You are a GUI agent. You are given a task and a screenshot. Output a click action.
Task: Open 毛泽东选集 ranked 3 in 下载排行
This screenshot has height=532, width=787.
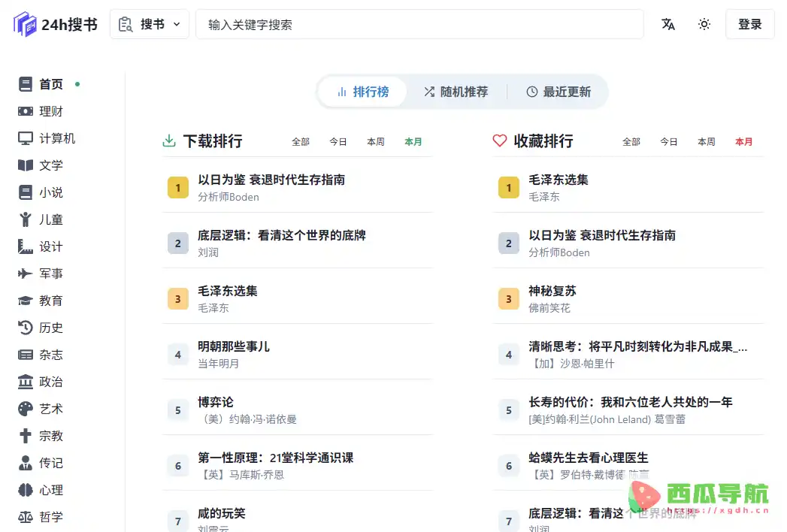pos(227,291)
